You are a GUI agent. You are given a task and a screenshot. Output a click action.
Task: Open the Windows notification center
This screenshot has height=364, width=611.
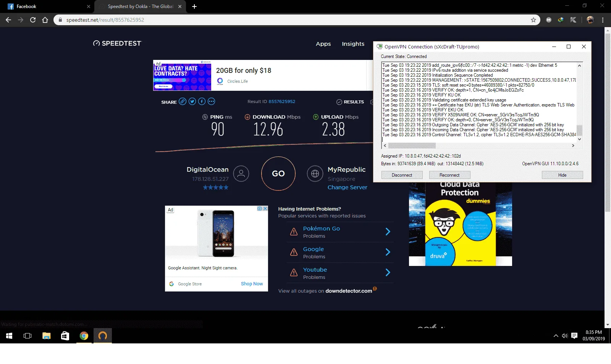pos(574,336)
